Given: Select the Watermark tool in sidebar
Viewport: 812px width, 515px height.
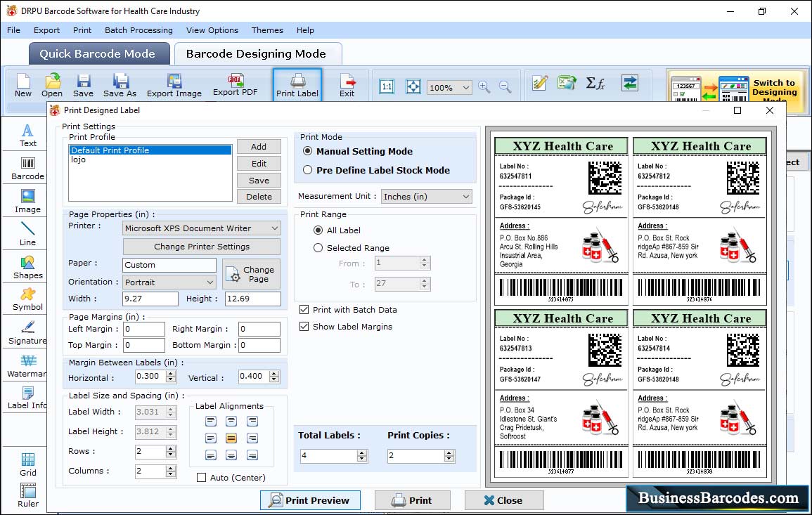Looking at the screenshot, I should [x=27, y=366].
